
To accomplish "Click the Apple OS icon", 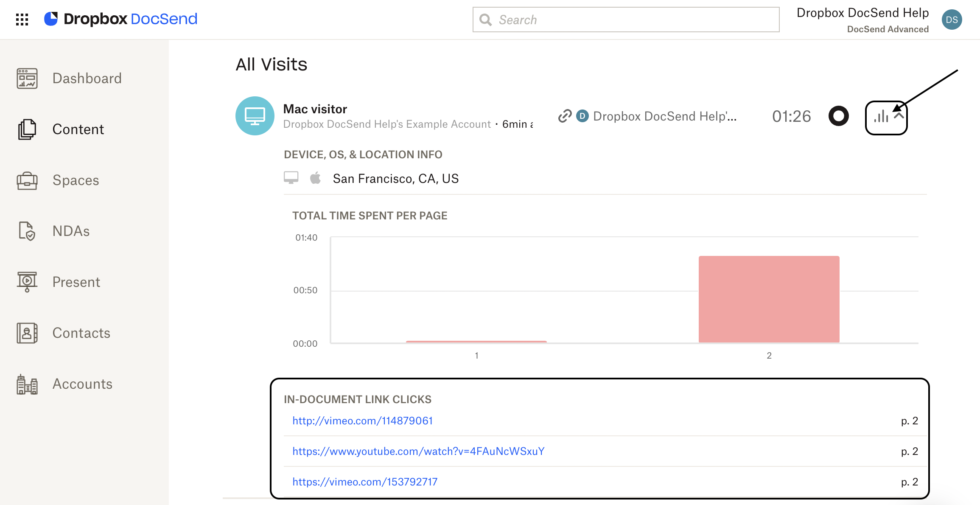I will pos(315,178).
